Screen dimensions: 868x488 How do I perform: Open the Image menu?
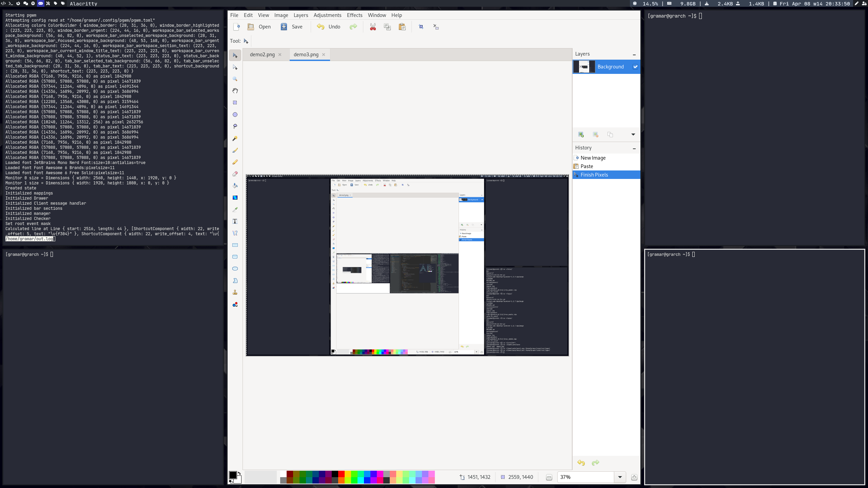281,15
